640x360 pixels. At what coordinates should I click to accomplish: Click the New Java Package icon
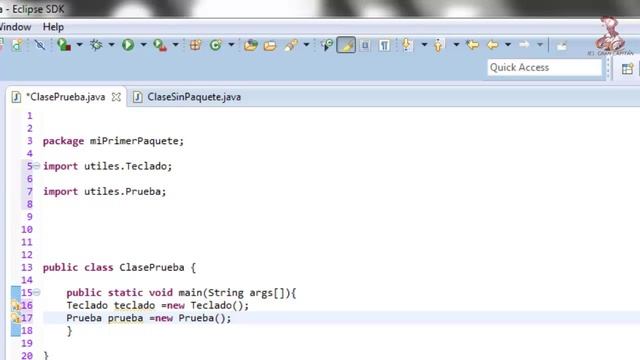pos(195,45)
